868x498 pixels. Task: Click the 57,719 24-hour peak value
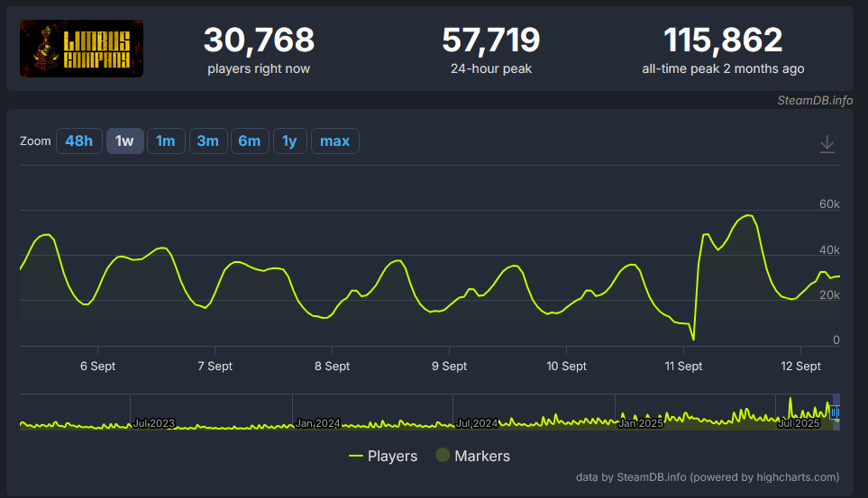pyautogui.click(x=491, y=41)
